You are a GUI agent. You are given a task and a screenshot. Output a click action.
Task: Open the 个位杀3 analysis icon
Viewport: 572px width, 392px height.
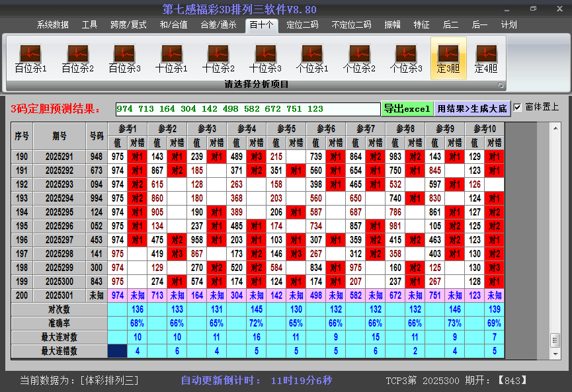(x=406, y=58)
